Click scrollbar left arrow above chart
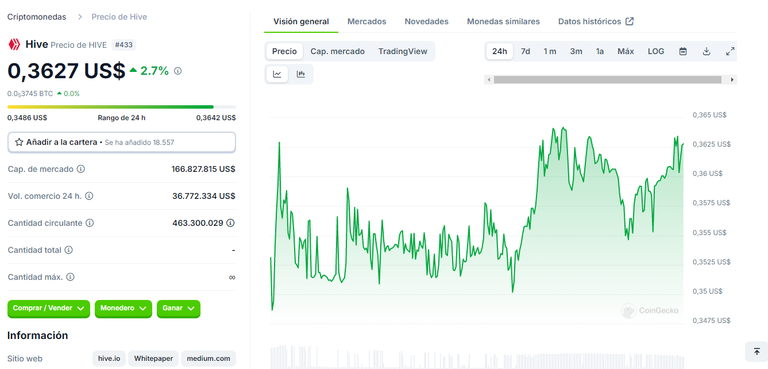Image resolution: width=768 pixels, height=369 pixels. [x=488, y=79]
